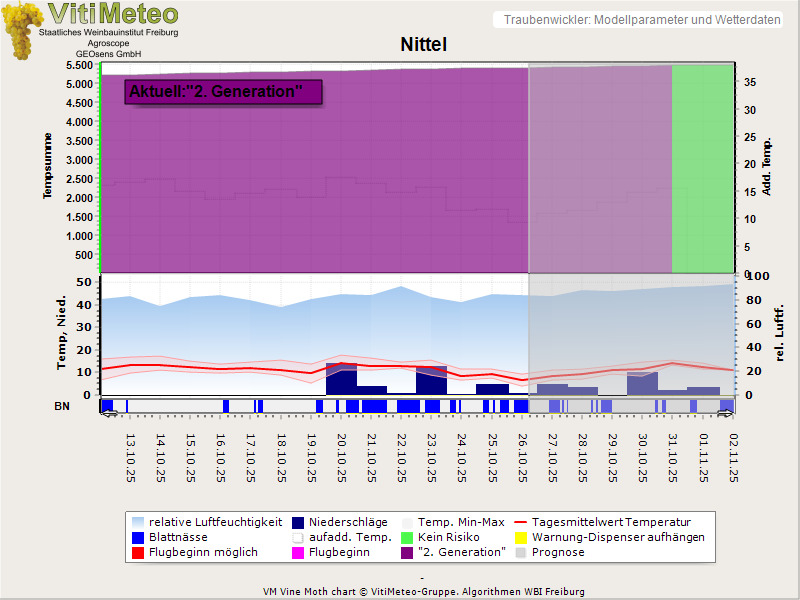This screenshot has height=600, width=800.
Task: Click the magenta Flugbeginn legend swatch
Action: (x=299, y=552)
